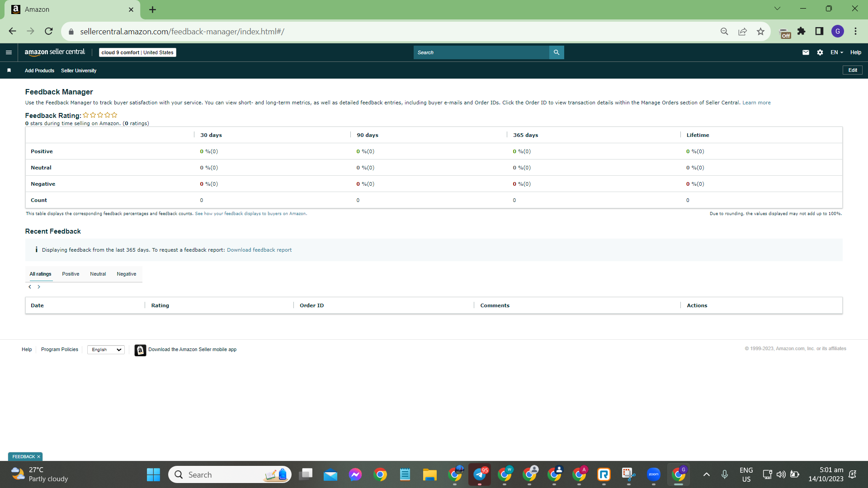This screenshot has height=488, width=868.
Task: Open File Explorer from the taskbar
Action: [429, 474]
